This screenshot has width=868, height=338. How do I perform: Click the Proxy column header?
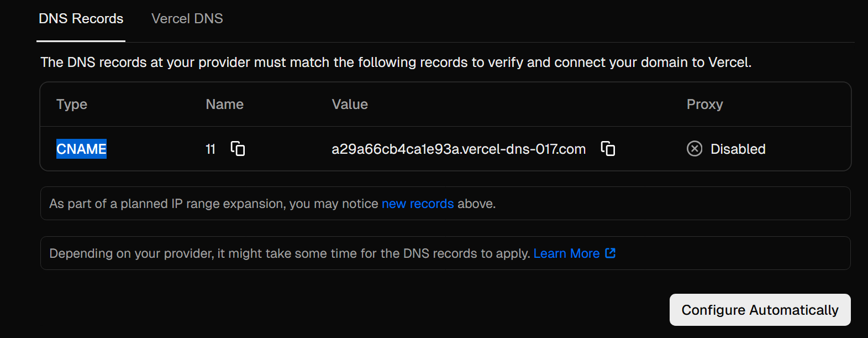click(704, 105)
